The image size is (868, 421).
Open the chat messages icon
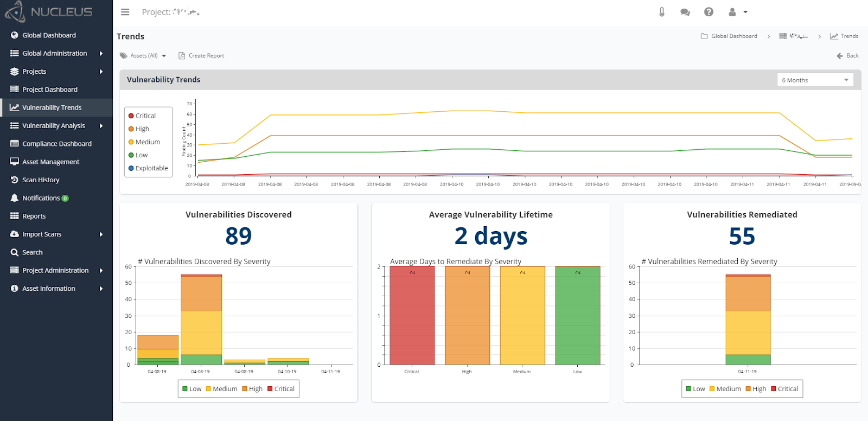[685, 12]
